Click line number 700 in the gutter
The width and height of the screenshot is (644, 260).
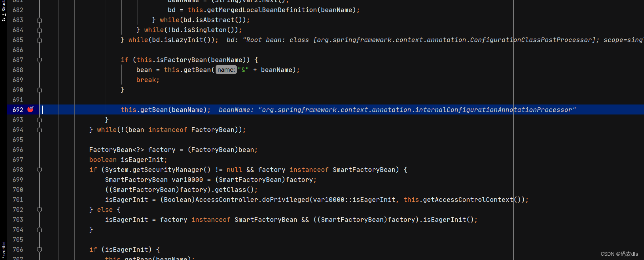pyautogui.click(x=18, y=190)
